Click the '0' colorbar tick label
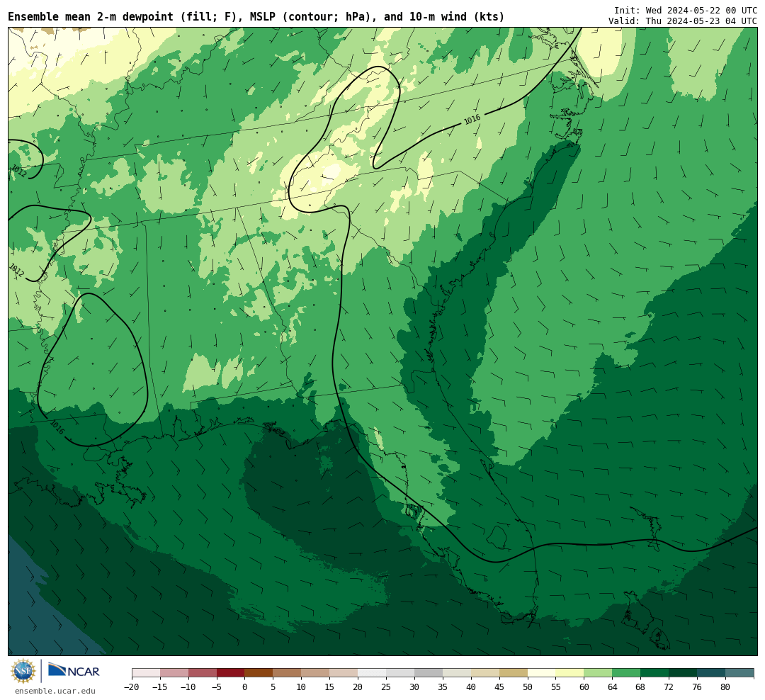Image resolution: width=765 pixels, height=700 pixels. [x=245, y=687]
